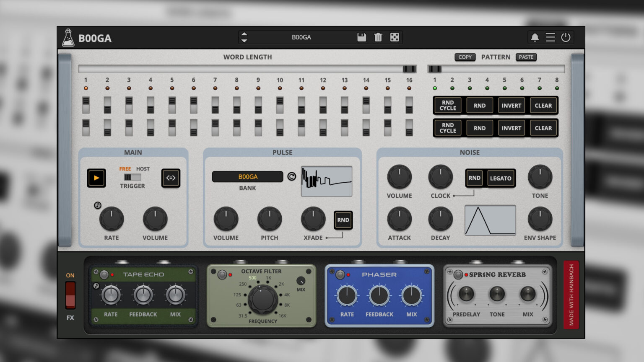Image resolution: width=644 pixels, height=362 pixels.
Task: Delete the preset via trash icon
Action: 378,37
